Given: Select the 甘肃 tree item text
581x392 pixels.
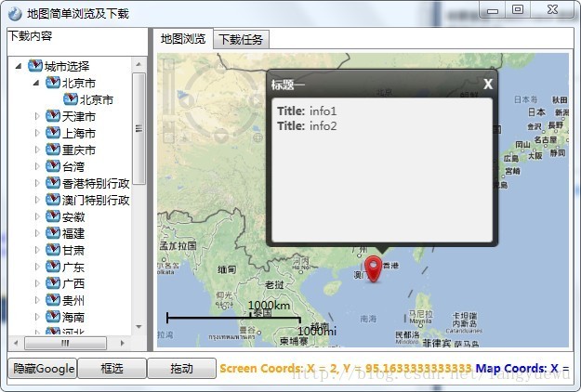Looking at the screenshot, I should pyautogui.click(x=73, y=251).
